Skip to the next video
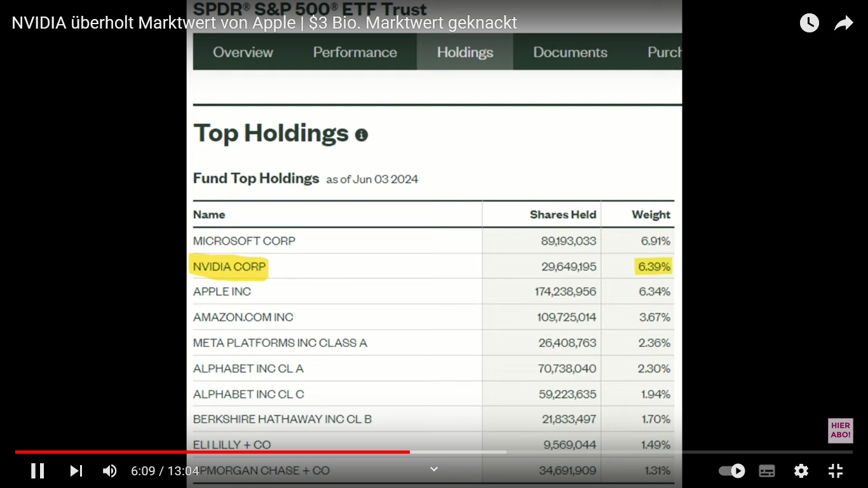 tap(76, 471)
